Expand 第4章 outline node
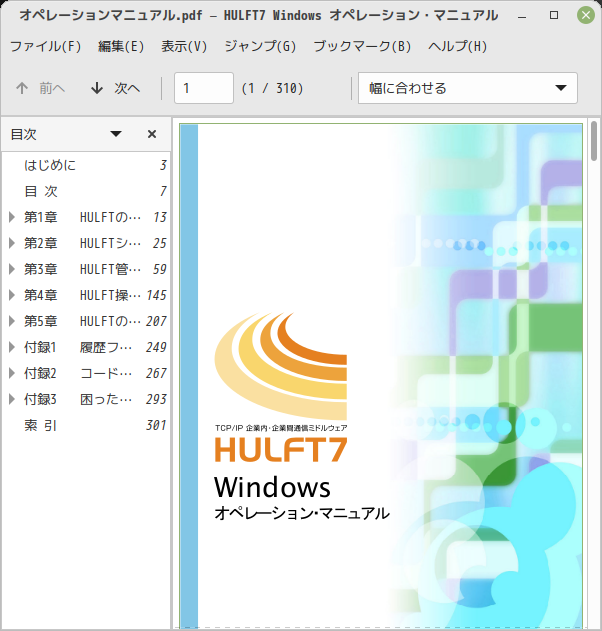 click(x=12, y=295)
